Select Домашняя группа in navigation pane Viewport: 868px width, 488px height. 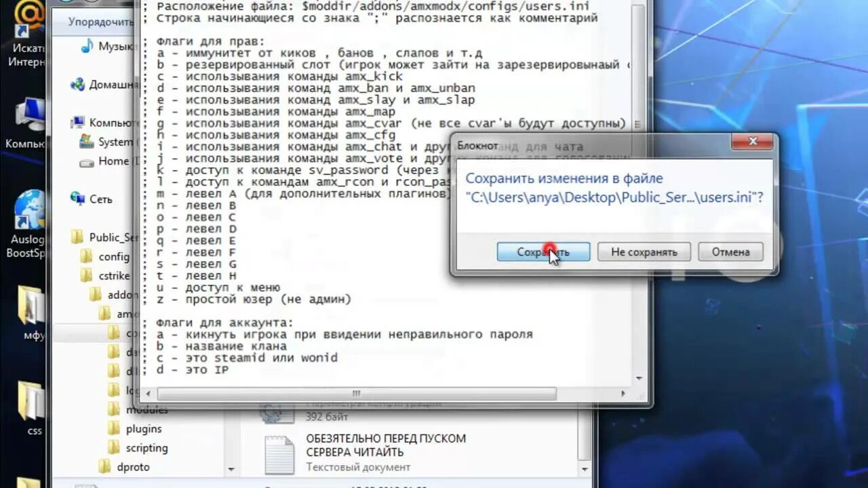point(105,85)
